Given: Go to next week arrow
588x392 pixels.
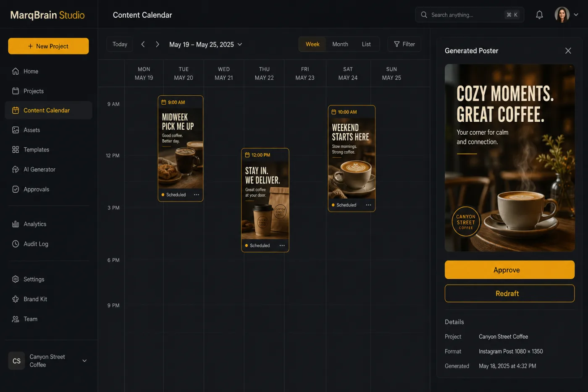Looking at the screenshot, I should (x=157, y=44).
